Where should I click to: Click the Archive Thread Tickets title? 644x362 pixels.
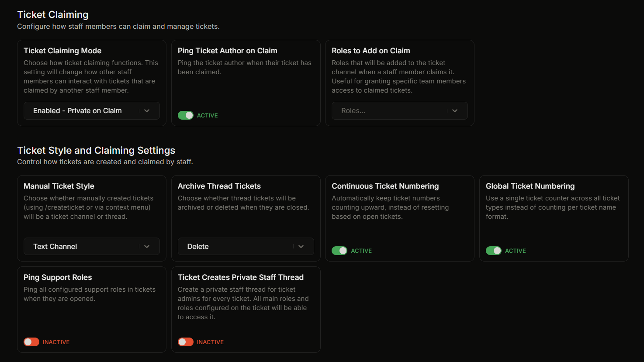(219, 186)
